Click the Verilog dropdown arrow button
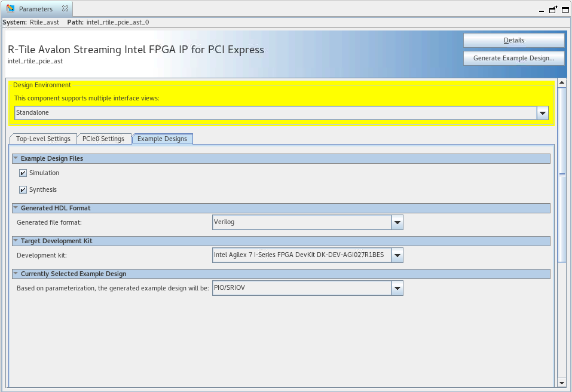572x392 pixels. (x=397, y=222)
